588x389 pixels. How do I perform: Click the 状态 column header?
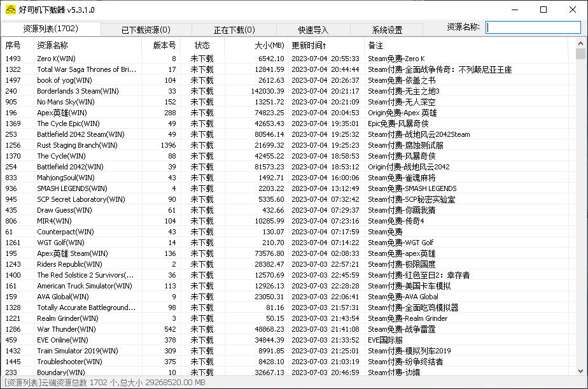(202, 45)
